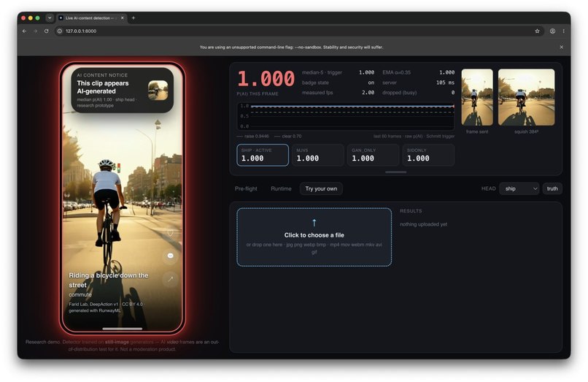Select the MJVS score card

pyautogui.click(x=318, y=155)
